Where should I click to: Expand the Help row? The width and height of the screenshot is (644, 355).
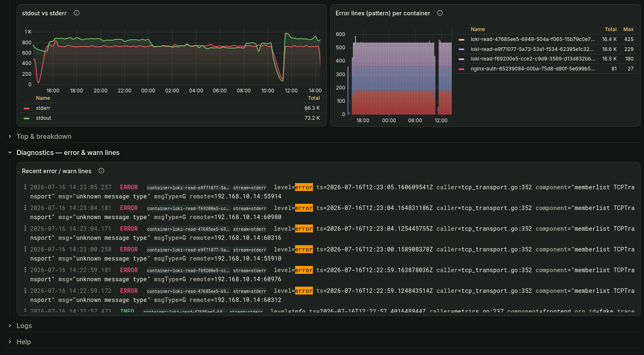[x=24, y=342]
